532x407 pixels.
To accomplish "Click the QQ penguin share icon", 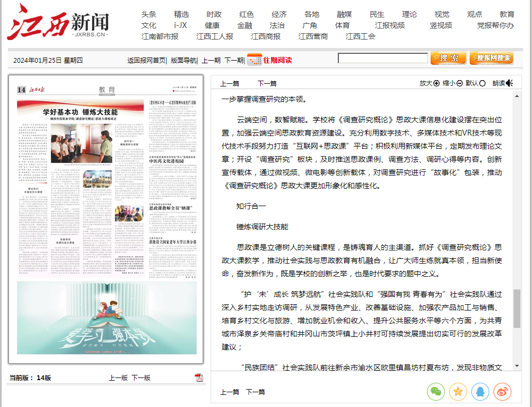I will point(480,391).
